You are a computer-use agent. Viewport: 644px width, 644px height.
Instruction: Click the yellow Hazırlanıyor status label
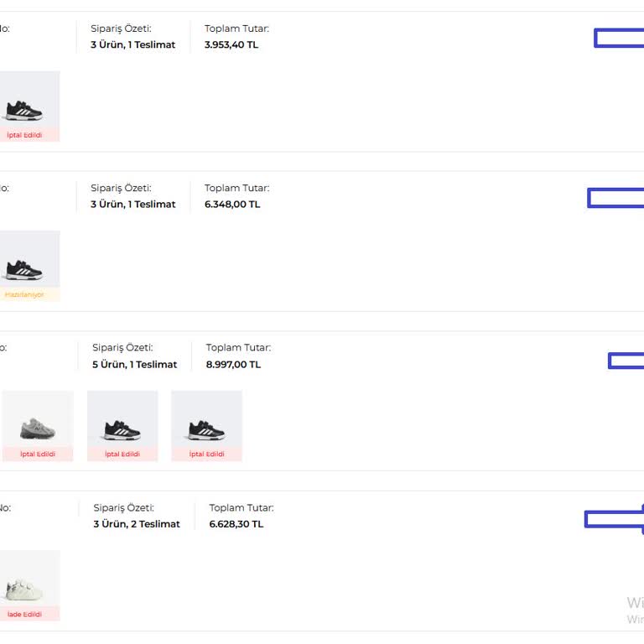[x=24, y=294]
